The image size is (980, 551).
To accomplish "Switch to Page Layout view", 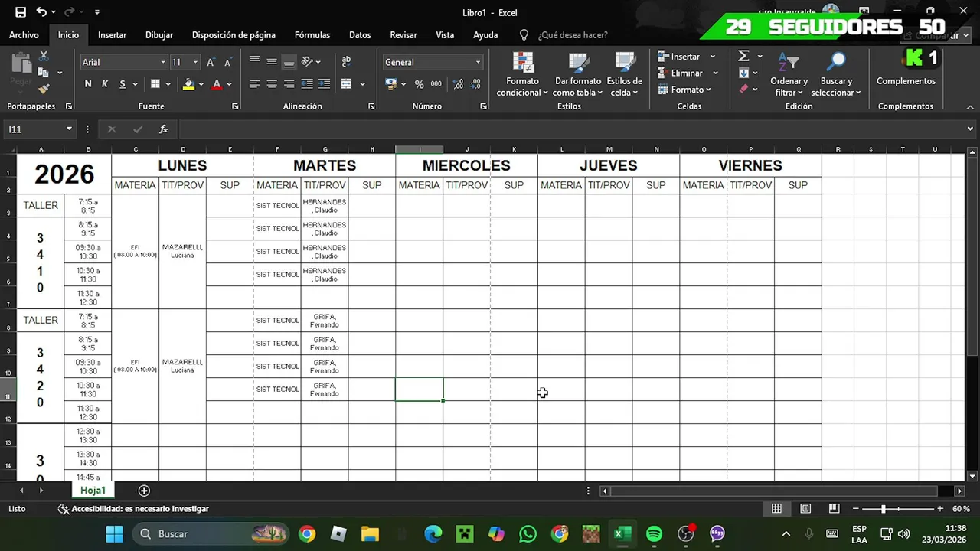I will tap(805, 509).
